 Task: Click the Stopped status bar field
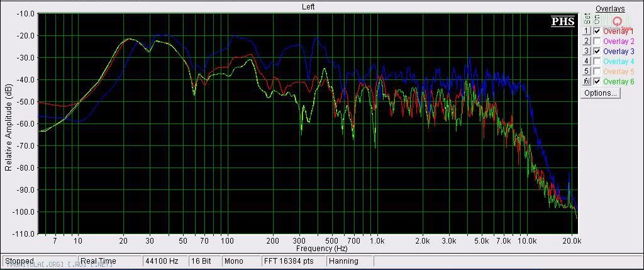point(40,261)
